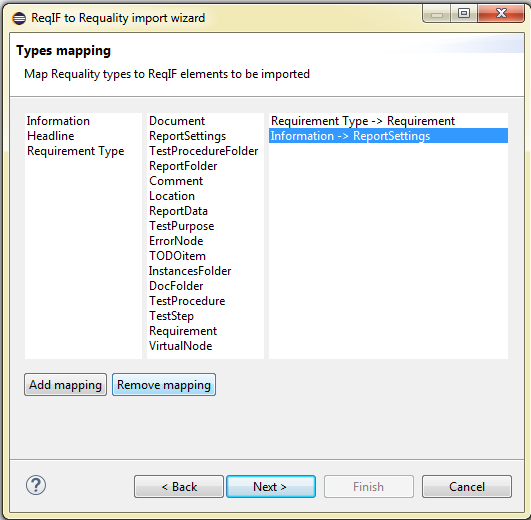
Task: Close the import wizard window
Action: 501,14
